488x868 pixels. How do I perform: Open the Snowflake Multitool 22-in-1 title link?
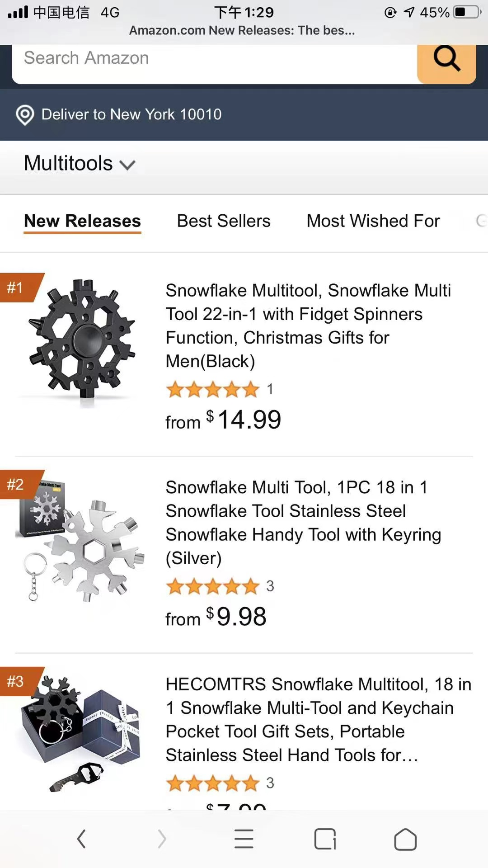307,325
